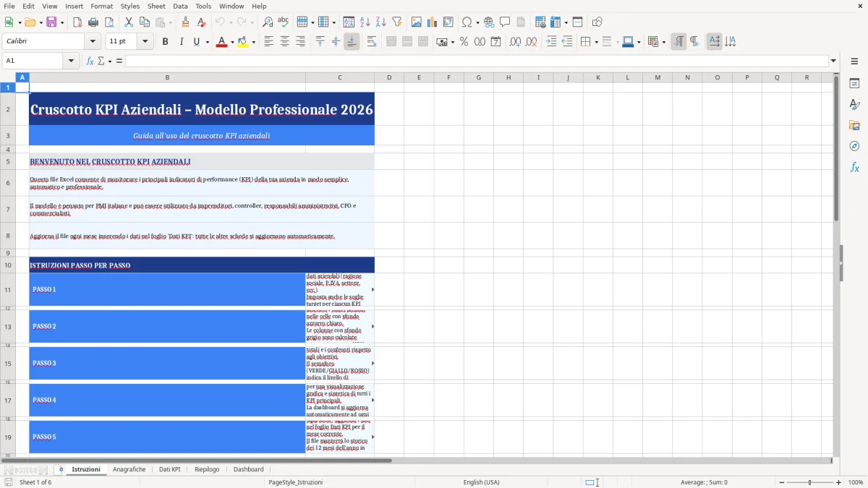
Task: Toggle wrap text
Action: (372, 42)
